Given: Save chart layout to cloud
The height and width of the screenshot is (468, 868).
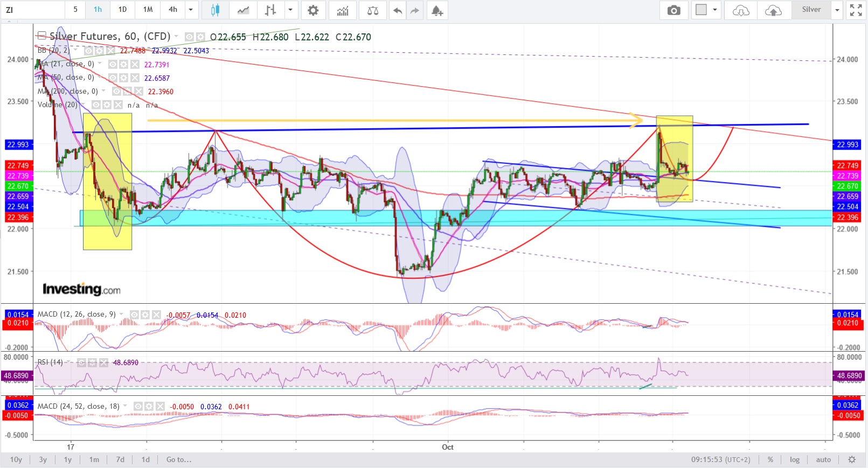Looking at the screenshot, I should 773,10.
